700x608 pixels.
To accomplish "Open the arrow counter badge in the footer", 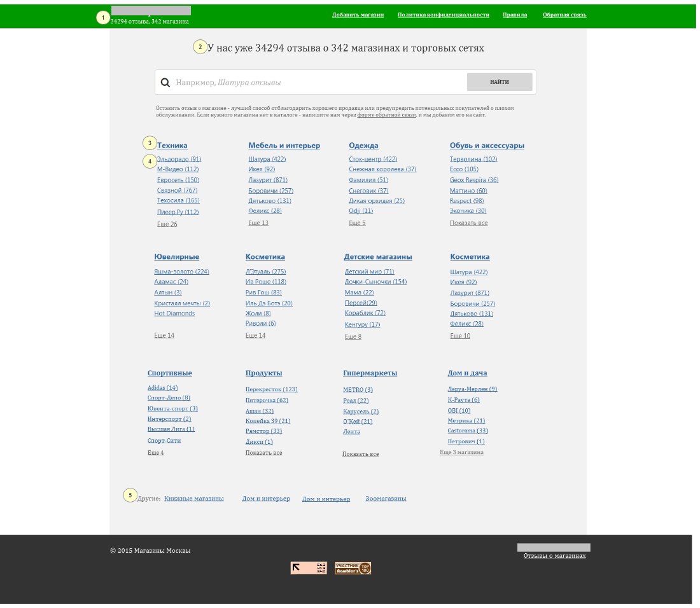I will 309,568.
